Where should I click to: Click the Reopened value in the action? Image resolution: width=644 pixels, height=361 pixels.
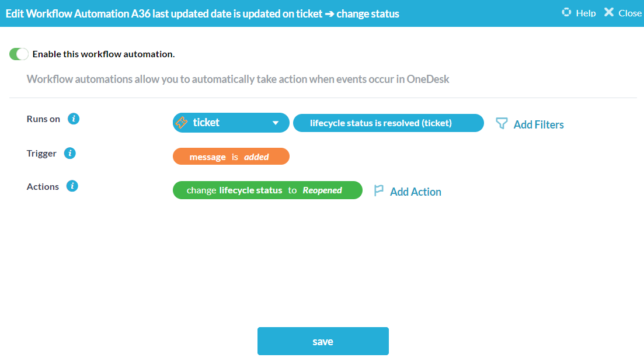(x=322, y=190)
